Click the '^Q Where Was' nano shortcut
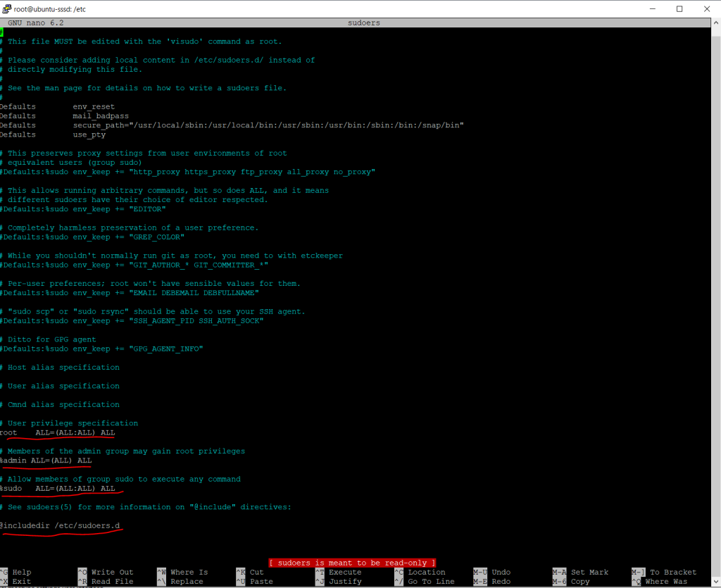Viewport: 721px width, 588px height. 659,582
